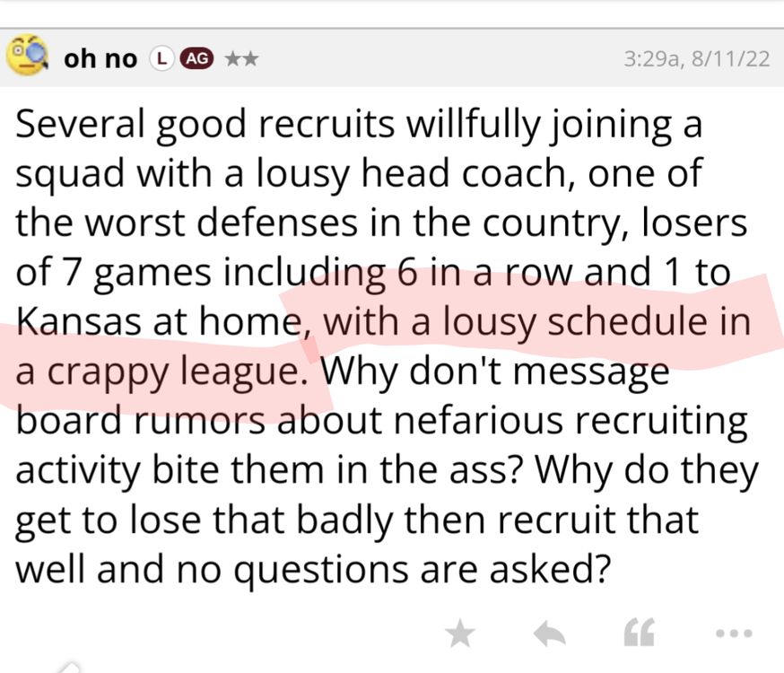Click the L badge next to the username
Image resolution: width=784 pixels, height=673 pixels.
tap(161, 58)
